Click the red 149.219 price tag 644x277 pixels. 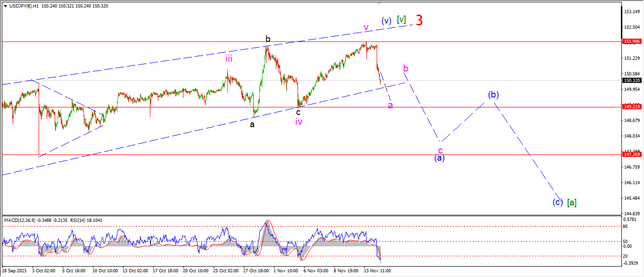click(632, 107)
